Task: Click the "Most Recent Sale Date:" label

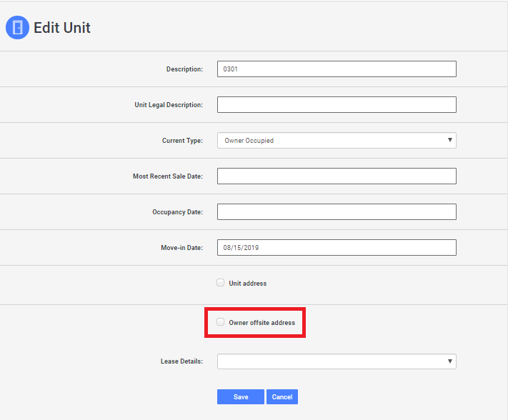Action: coord(168,176)
